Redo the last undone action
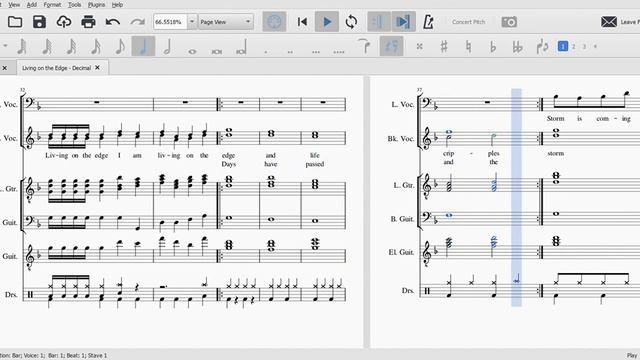 click(x=138, y=22)
